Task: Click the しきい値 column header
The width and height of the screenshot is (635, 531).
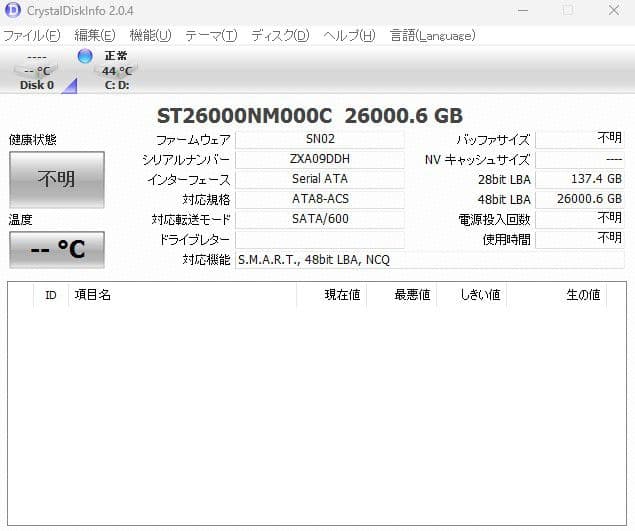Action: click(x=472, y=295)
